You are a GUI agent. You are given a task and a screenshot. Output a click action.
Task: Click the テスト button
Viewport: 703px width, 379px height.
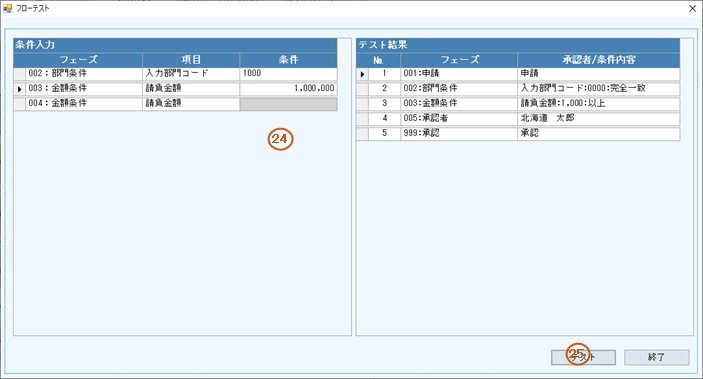pos(583,357)
